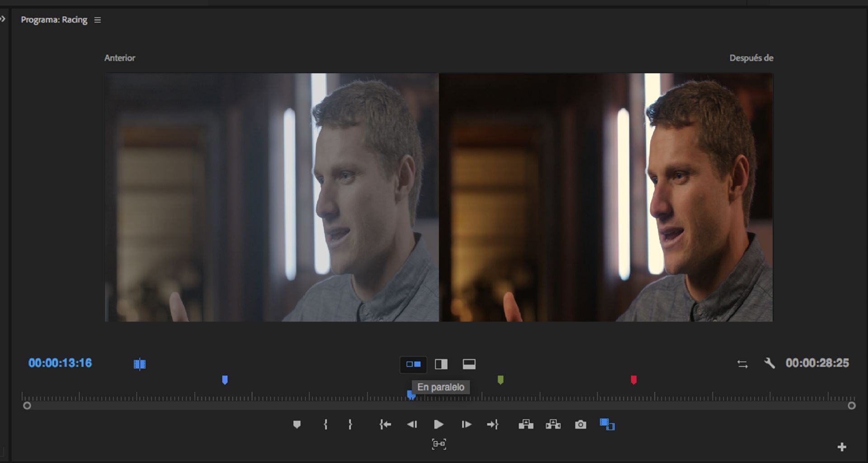Select the side-by-side comparison view
This screenshot has height=463, width=868.
(x=413, y=364)
